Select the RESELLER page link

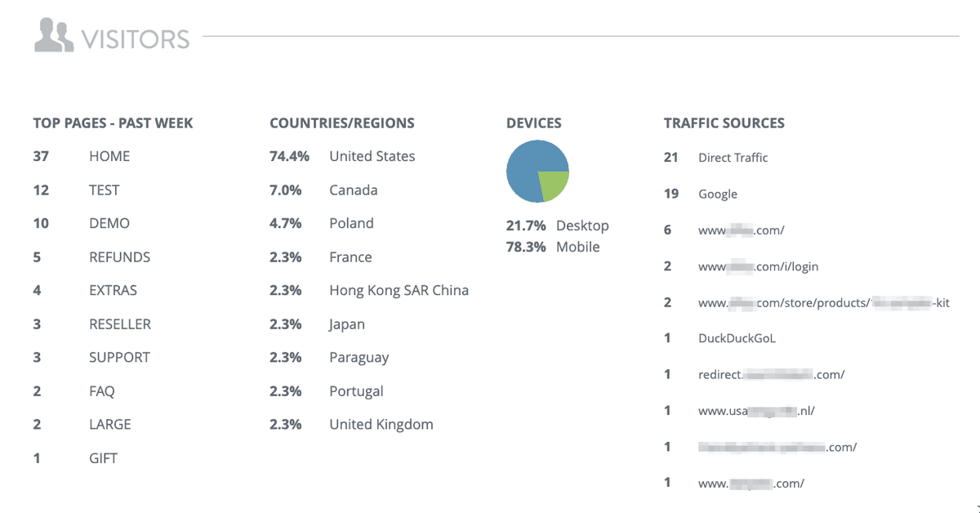tap(119, 323)
